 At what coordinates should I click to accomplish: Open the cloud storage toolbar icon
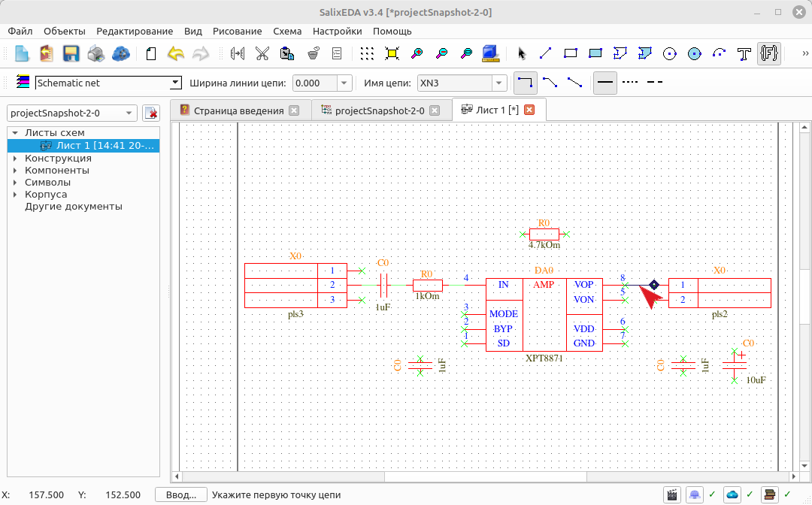point(120,53)
